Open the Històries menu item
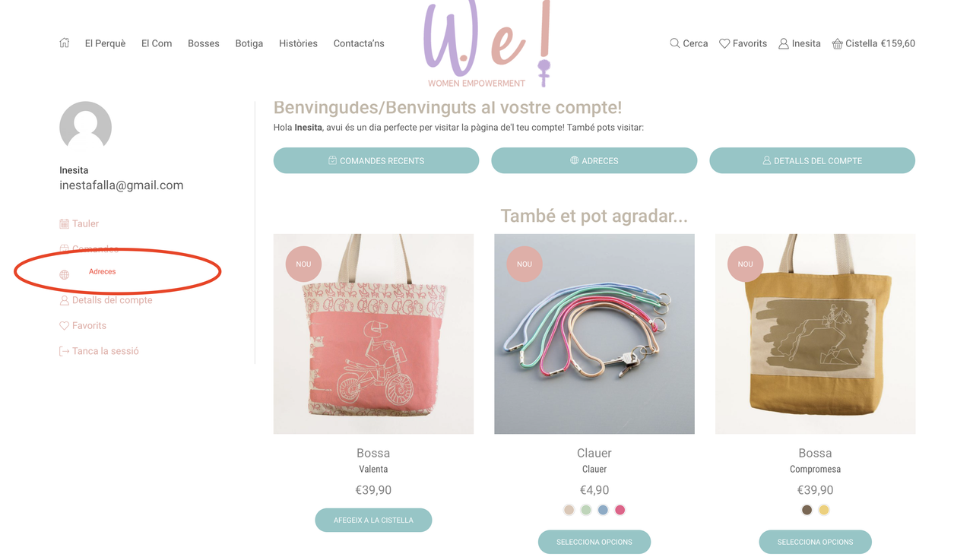Screen dimensions: 973x560 (x=298, y=43)
